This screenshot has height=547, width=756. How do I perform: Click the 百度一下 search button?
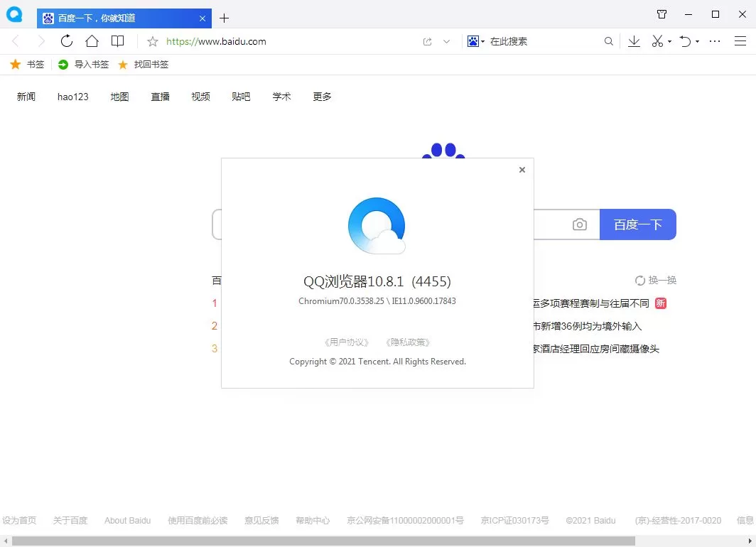[637, 224]
